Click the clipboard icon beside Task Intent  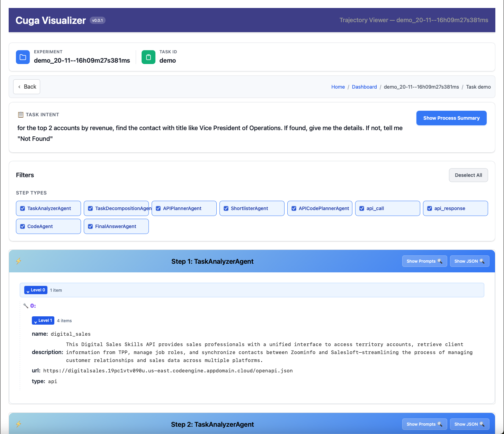(21, 115)
